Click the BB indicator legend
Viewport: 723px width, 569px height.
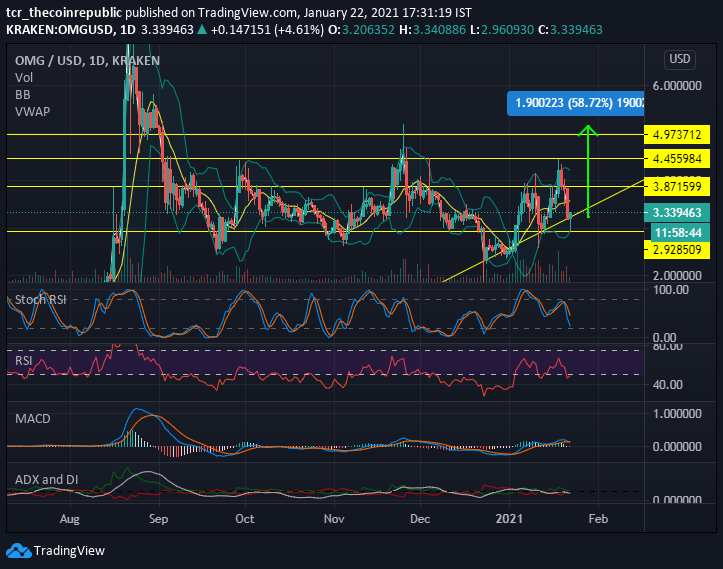23,95
